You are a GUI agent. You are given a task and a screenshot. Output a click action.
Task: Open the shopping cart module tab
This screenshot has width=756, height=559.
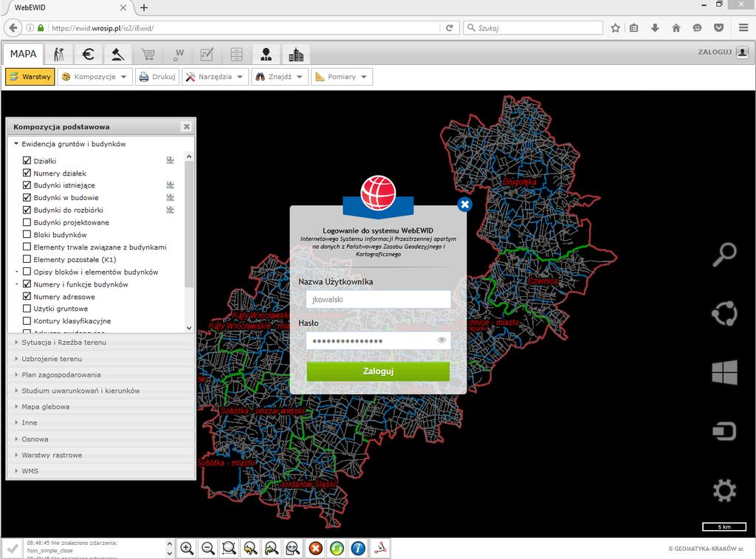[148, 54]
